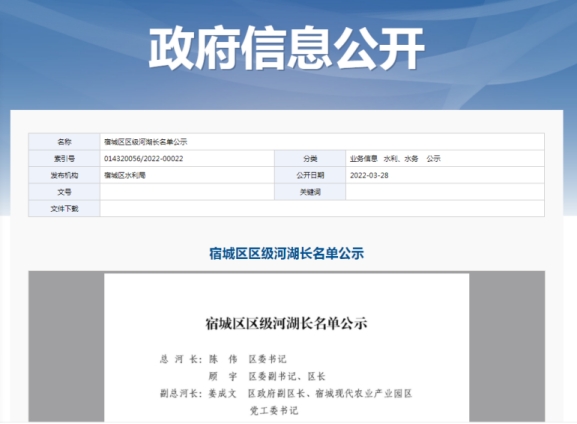577x424 pixels.
Task: Click the 发布机构 label cell
Action: pos(64,175)
